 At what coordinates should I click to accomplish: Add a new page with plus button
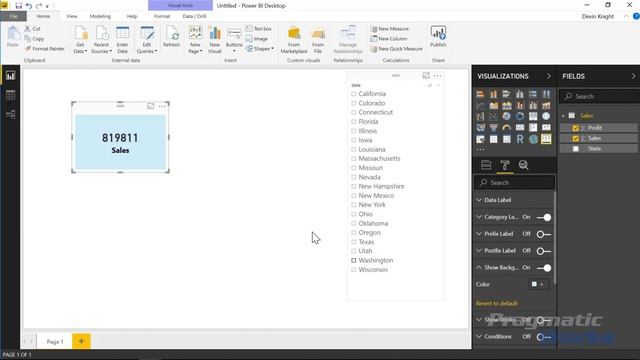click(x=81, y=341)
